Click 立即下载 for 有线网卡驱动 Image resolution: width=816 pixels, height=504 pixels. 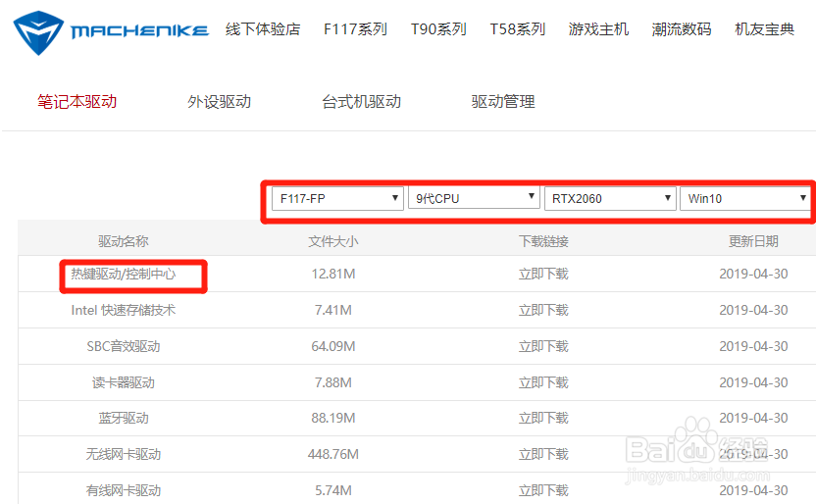click(x=543, y=490)
